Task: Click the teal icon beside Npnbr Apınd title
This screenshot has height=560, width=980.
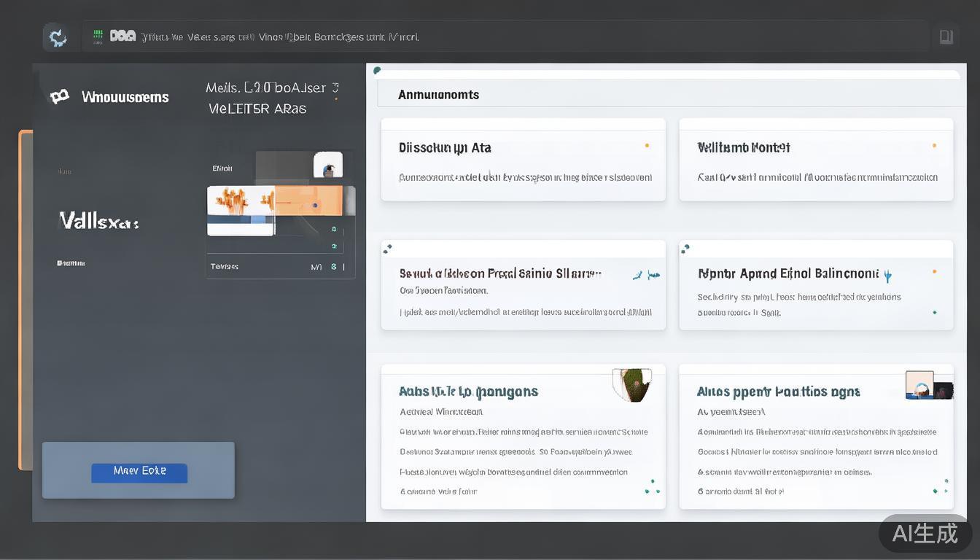Action: (x=887, y=276)
